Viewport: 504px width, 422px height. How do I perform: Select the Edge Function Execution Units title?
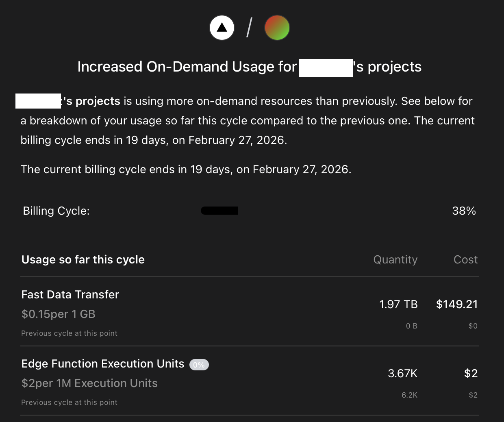tap(103, 363)
